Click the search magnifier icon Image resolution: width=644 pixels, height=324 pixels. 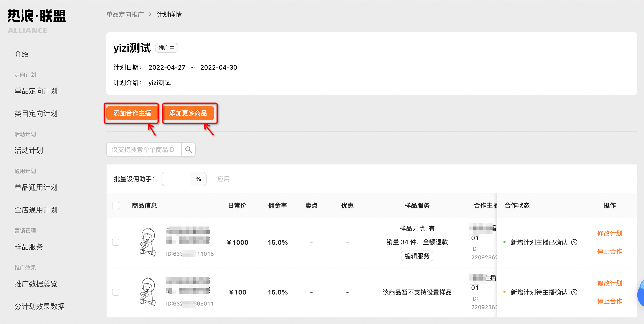coord(188,150)
